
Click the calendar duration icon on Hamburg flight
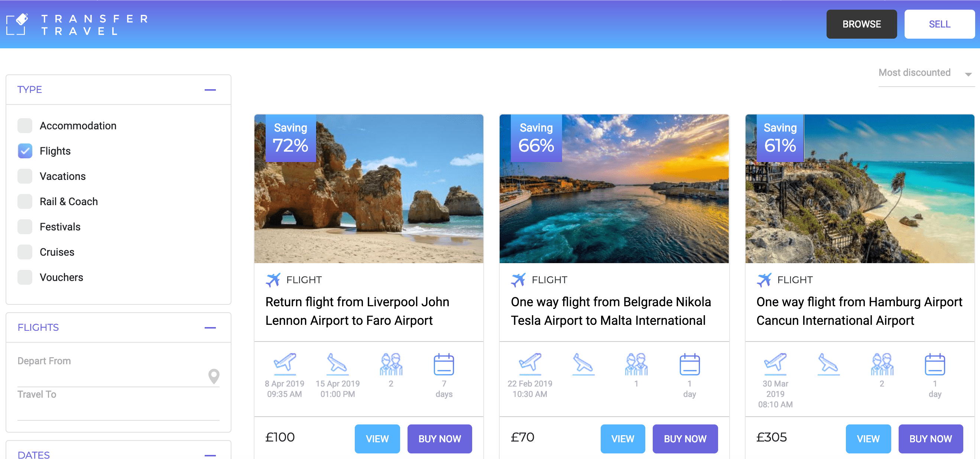click(x=935, y=364)
